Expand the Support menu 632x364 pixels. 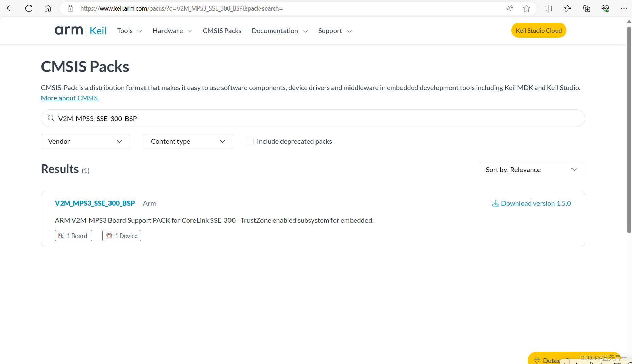[x=335, y=31]
